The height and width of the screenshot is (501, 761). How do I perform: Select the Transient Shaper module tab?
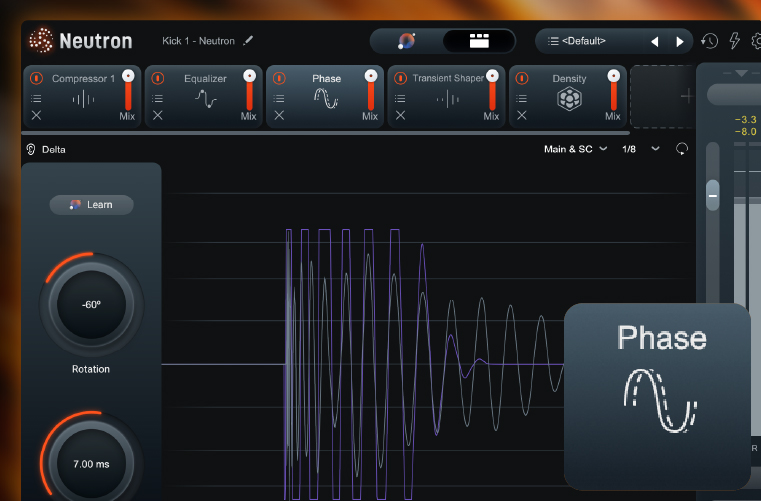(448, 78)
